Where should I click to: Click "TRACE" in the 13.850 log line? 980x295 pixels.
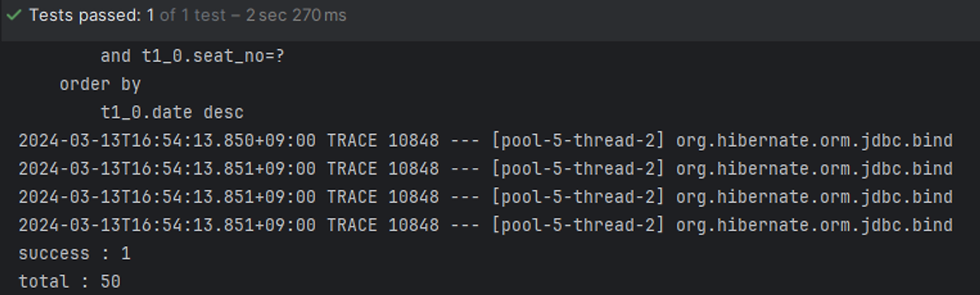[352, 141]
